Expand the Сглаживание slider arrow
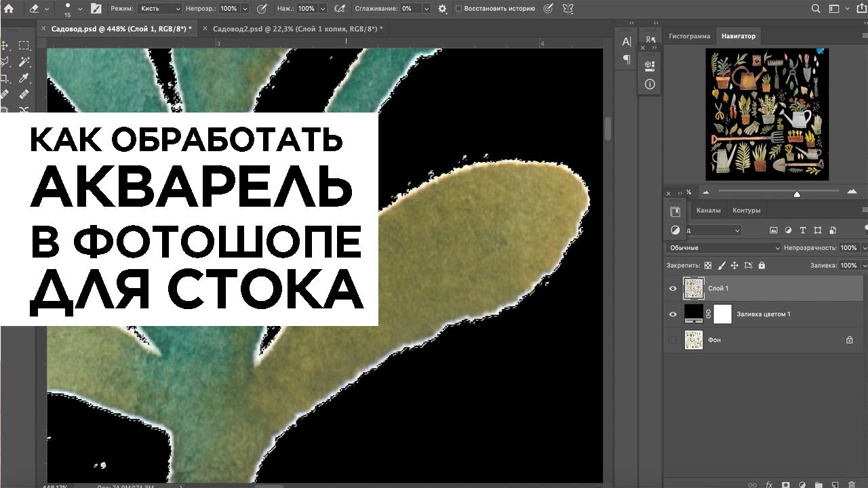Image resolution: width=868 pixels, height=488 pixels. 427,9
